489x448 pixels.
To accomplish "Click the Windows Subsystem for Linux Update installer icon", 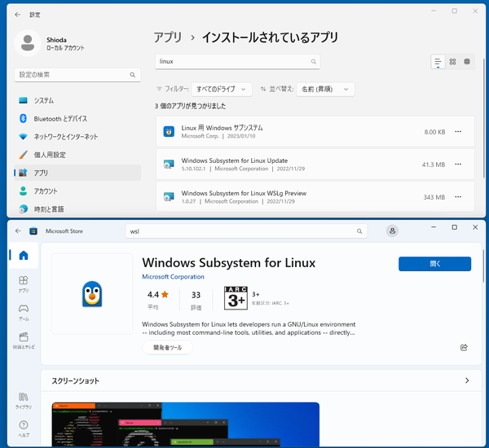I will [169, 165].
